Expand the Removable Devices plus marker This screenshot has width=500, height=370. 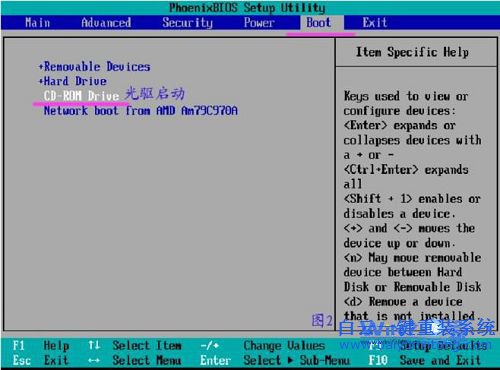(x=41, y=67)
